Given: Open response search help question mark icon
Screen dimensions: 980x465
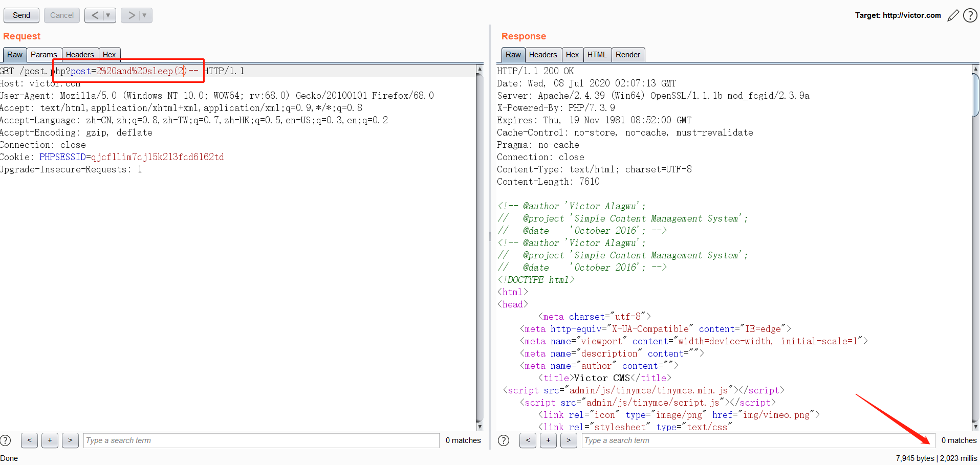Looking at the screenshot, I should 504,440.
